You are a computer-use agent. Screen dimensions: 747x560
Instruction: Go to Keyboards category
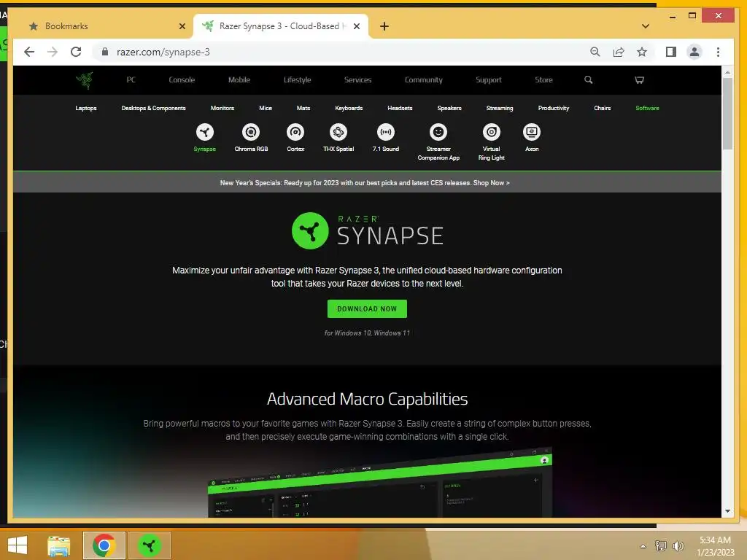tap(349, 108)
